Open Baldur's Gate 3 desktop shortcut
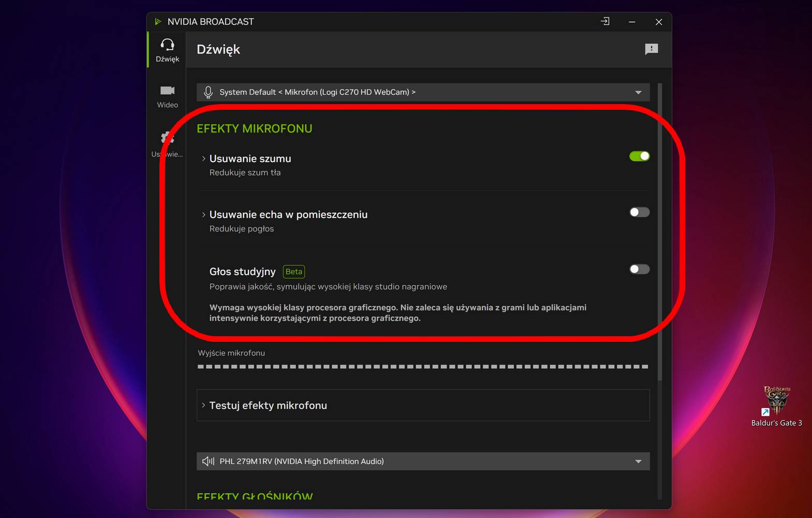The image size is (812, 518). tap(776, 407)
